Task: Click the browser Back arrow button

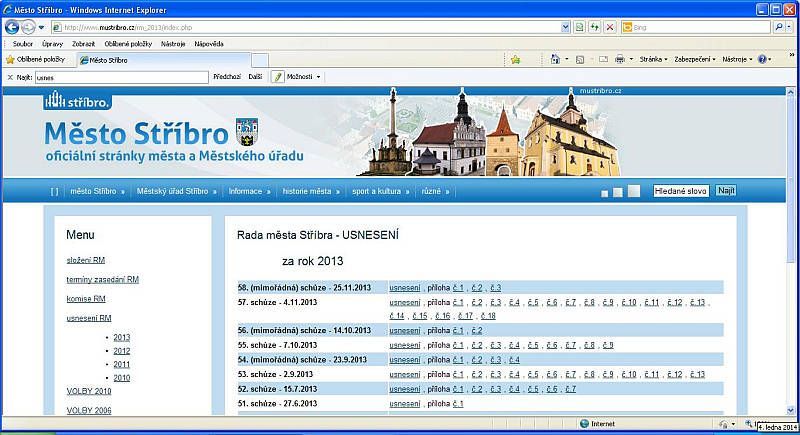Action: (x=12, y=27)
